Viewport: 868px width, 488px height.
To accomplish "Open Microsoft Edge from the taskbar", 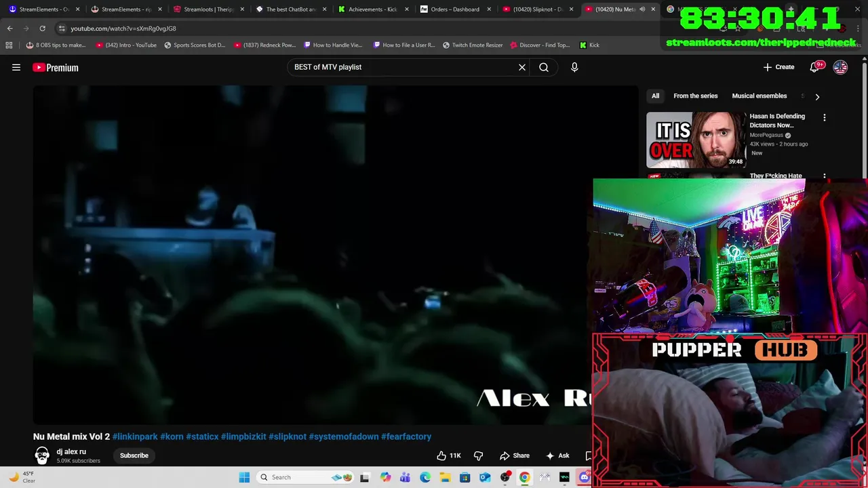I will [x=425, y=477].
